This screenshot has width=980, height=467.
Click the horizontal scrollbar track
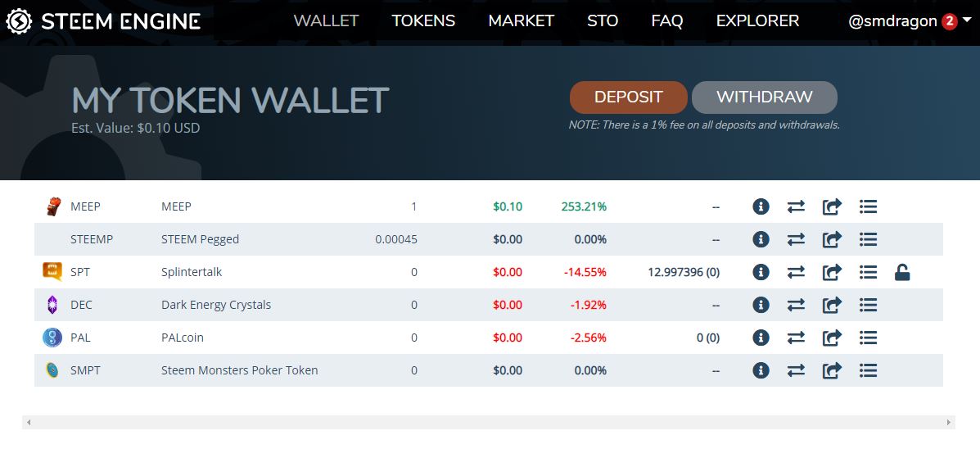click(x=489, y=423)
